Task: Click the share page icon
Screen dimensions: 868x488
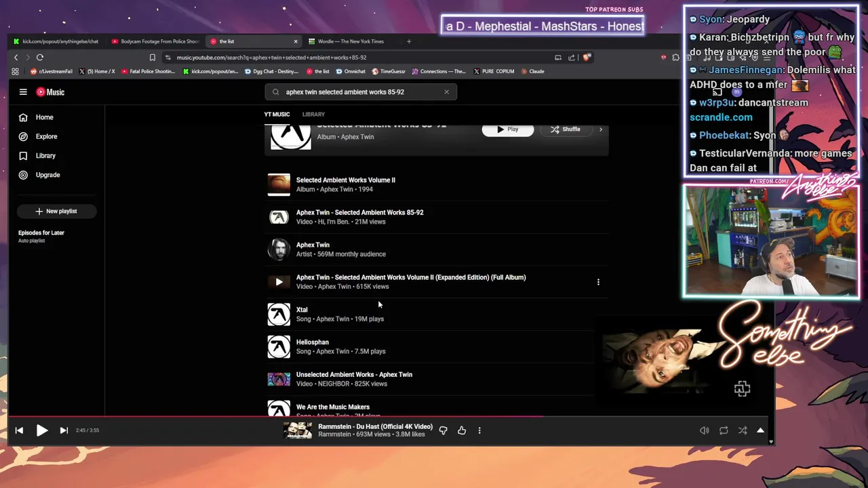Action: [x=572, y=58]
